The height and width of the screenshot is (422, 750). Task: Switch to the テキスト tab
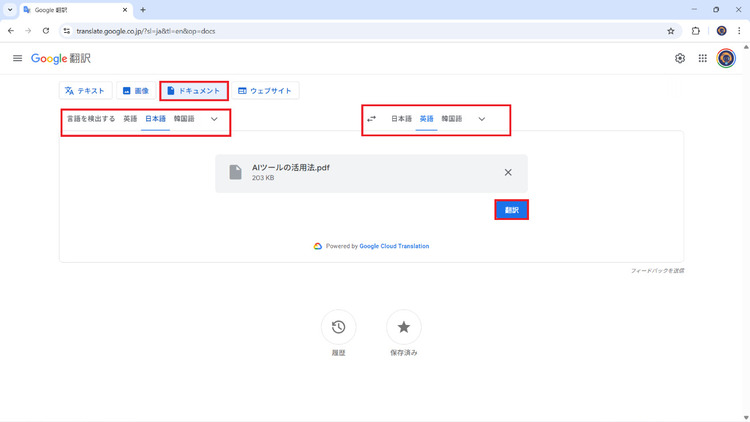coord(84,91)
